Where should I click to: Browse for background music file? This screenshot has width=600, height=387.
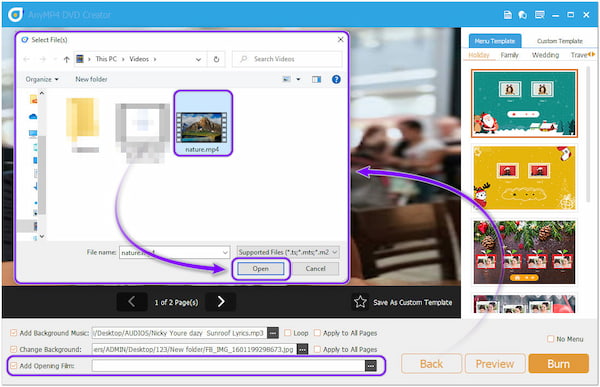click(272, 333)
